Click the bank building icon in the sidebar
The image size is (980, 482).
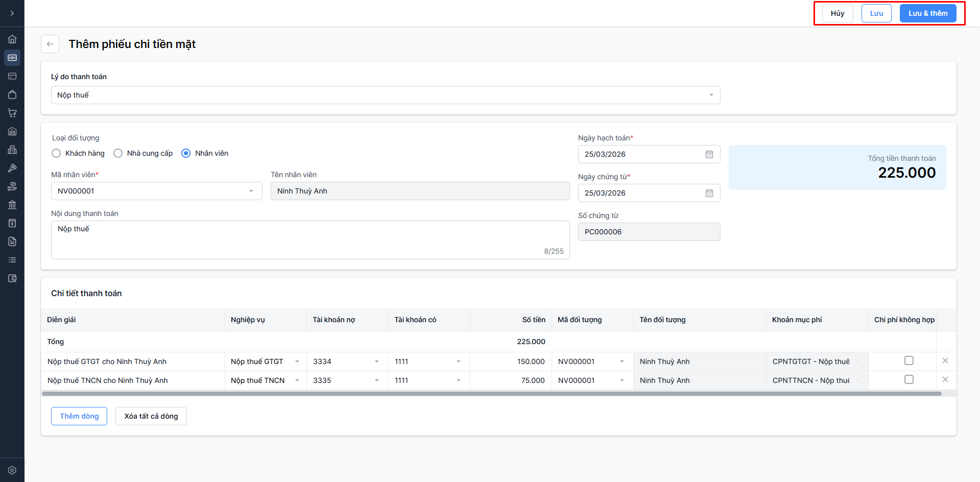tap(12, 205)
